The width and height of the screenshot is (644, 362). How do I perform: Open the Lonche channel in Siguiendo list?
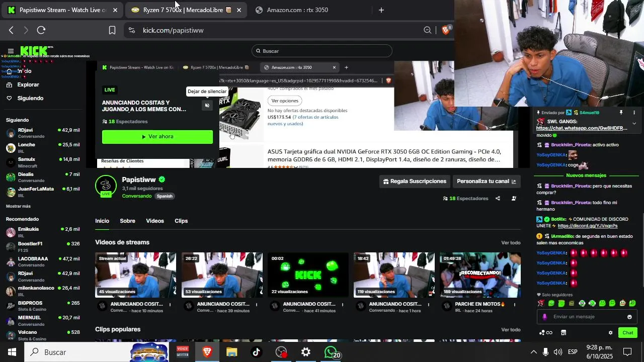tap(43, 148)
